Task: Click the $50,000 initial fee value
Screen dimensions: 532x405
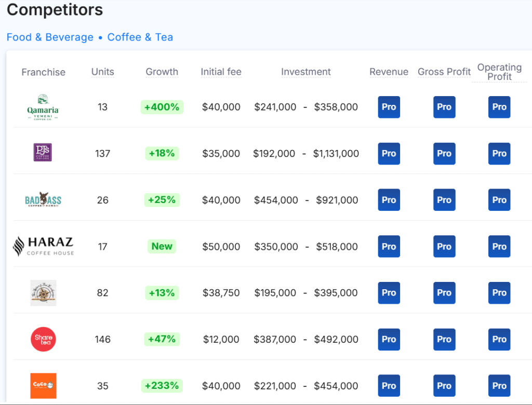Action: pos(221,246)
